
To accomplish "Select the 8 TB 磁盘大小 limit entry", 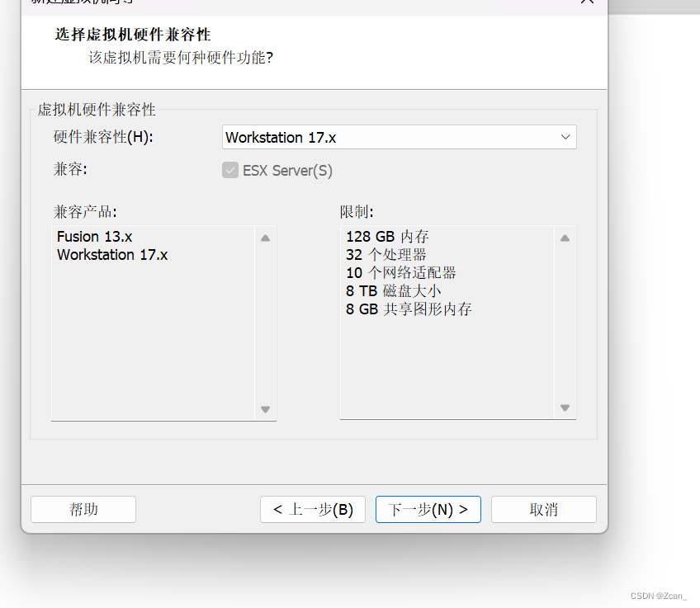I will click(393, 291).
